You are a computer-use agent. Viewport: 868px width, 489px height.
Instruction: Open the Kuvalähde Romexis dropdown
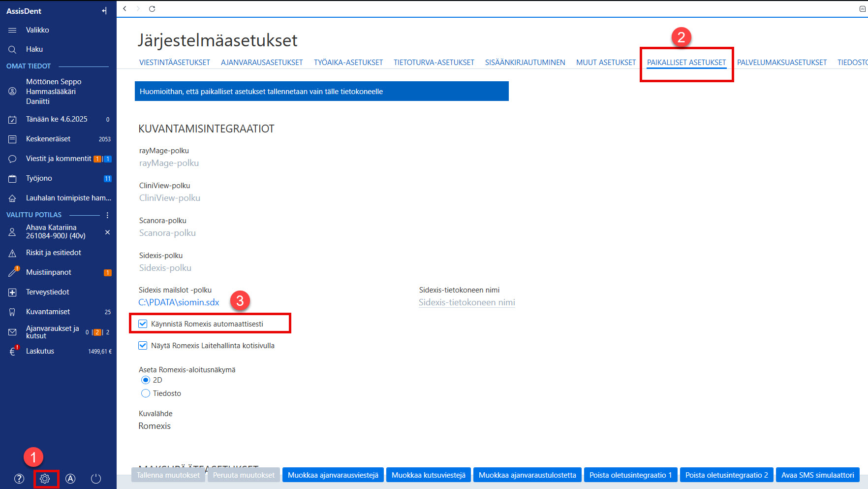tap(155, 426)
